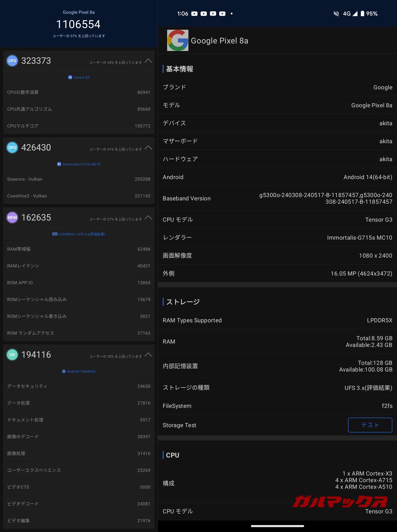Click the purple MEM score badge icon
397x532 pixels.
click(12, 218)
